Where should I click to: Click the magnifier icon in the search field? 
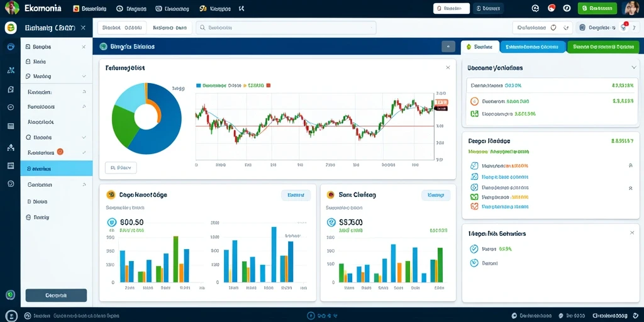(202, 28)
